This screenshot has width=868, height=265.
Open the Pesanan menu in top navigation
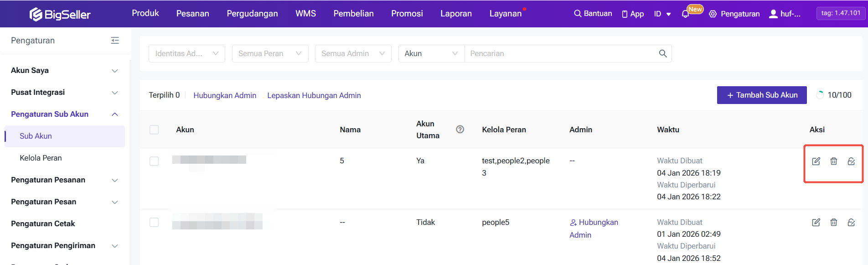pyautogui.click(x=192, y=14)
